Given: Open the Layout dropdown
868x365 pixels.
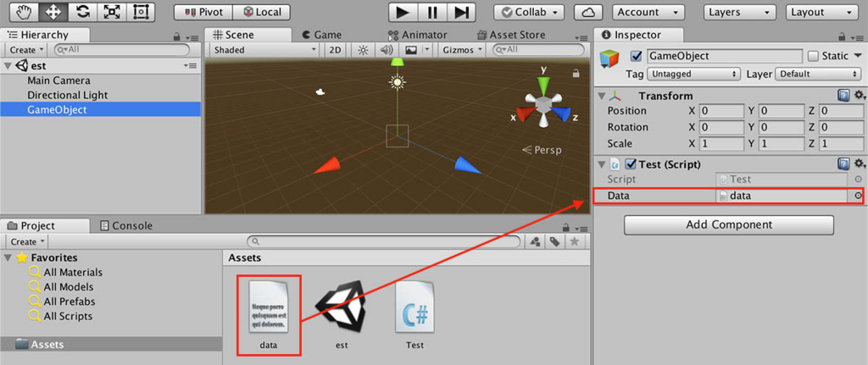Looking at the screenshot, I should pos(821,12).
